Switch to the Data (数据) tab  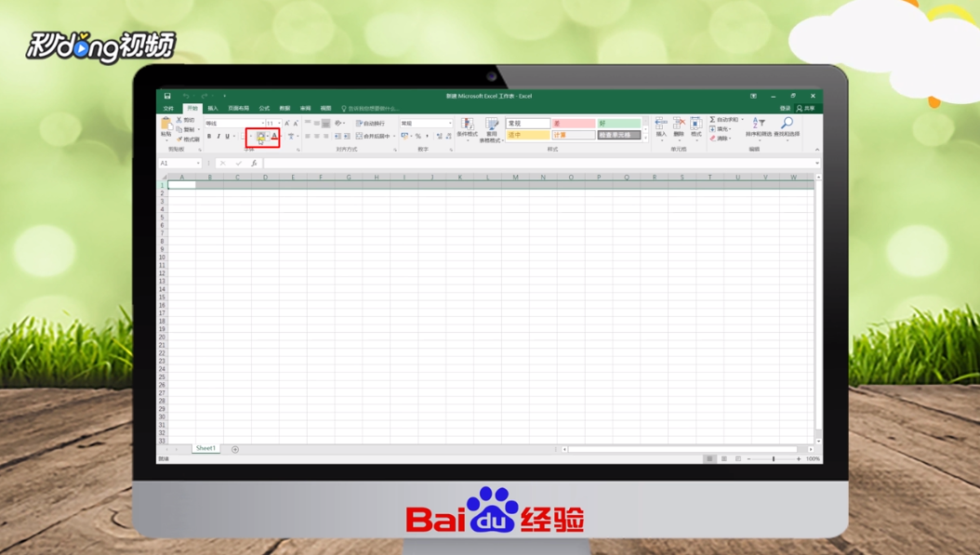[x=285, y=108]
